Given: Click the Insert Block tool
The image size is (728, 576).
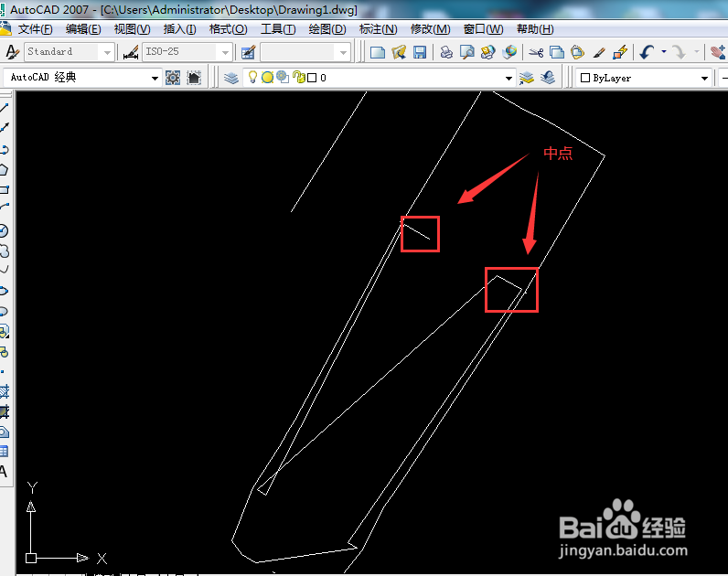Looking at the screenshot, I should click(x=5, y=331).
